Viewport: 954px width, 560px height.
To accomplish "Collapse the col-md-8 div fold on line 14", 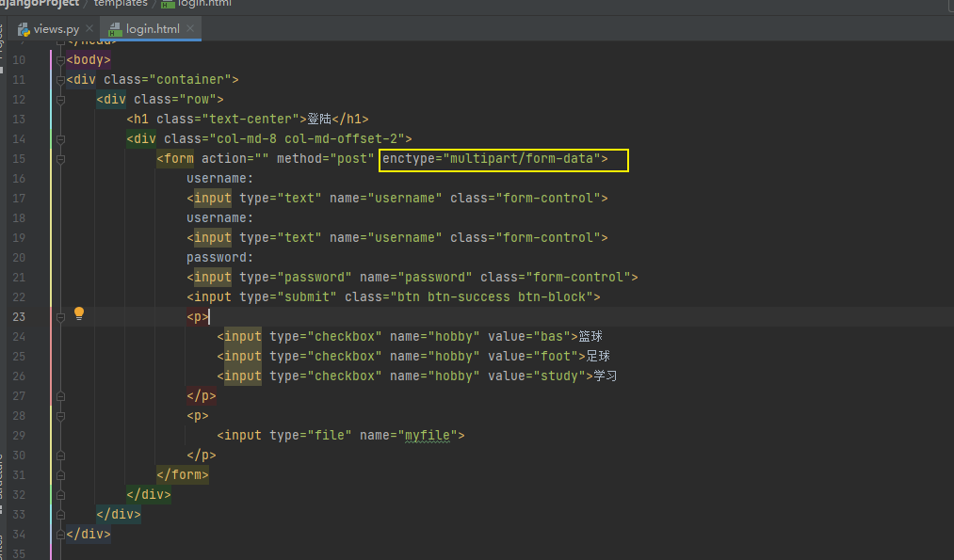I will coord(60,139).
